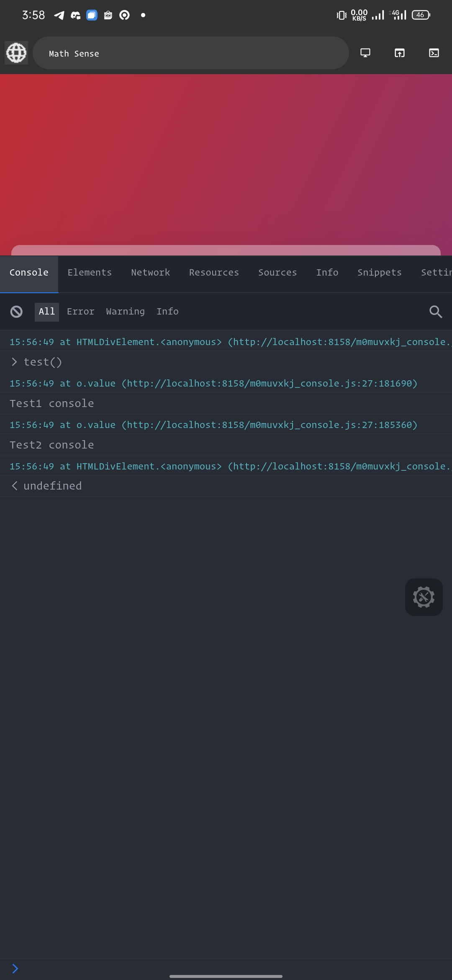
Task: Open the remote terminal icon in the toolbar
Action: click(x=434, y=53)
